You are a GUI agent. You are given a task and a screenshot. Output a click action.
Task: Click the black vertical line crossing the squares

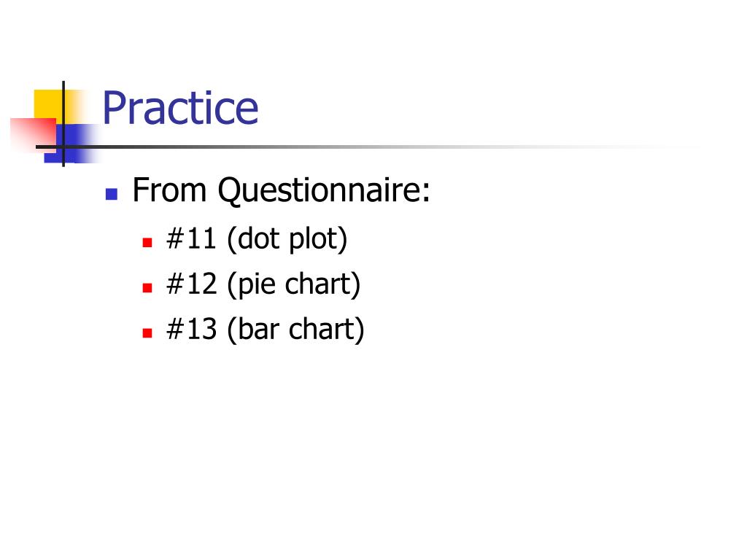pyautogui.click(x=63, y=124)
